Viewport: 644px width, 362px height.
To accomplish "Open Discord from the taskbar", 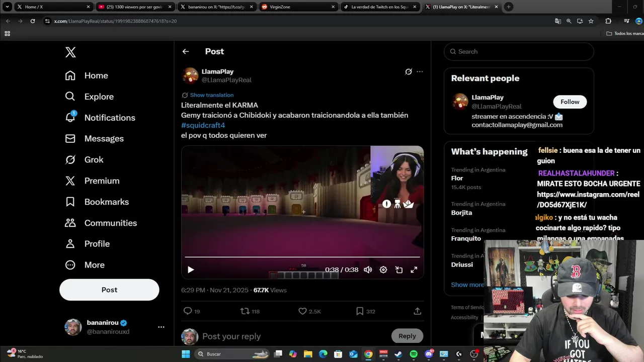I will click(429, 354).
